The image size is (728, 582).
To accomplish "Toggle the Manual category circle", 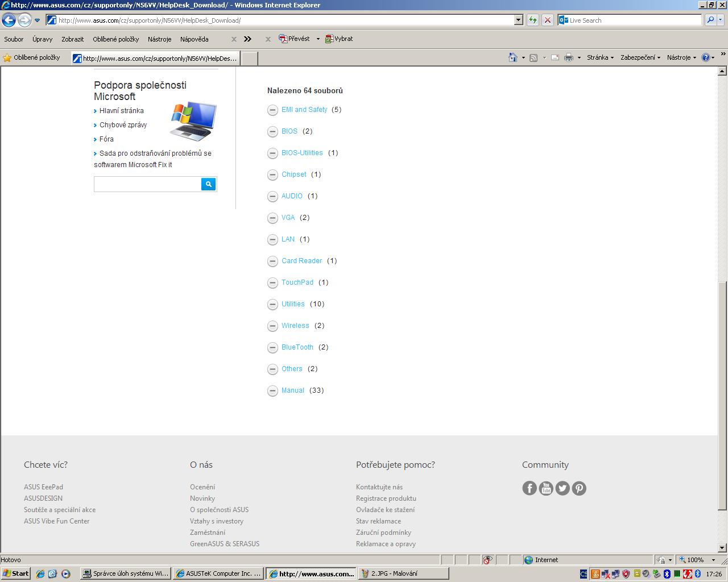I will click(272, 391).
